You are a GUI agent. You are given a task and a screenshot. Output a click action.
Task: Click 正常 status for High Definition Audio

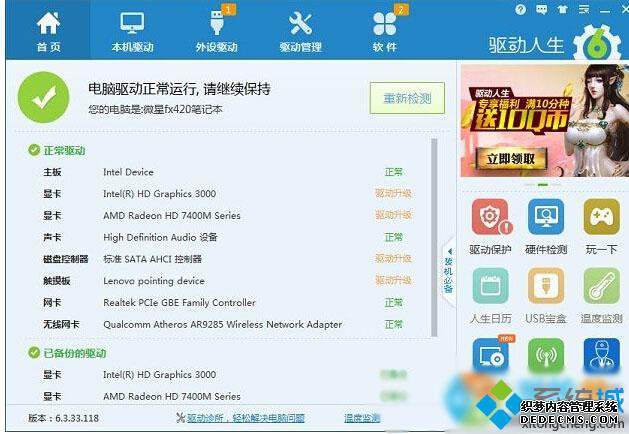394,237
